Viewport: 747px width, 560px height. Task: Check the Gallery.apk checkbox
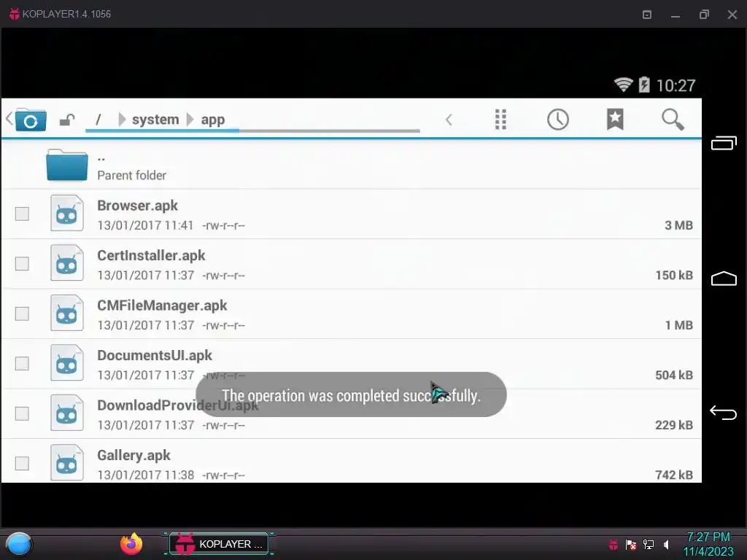[x=22, y=464]
